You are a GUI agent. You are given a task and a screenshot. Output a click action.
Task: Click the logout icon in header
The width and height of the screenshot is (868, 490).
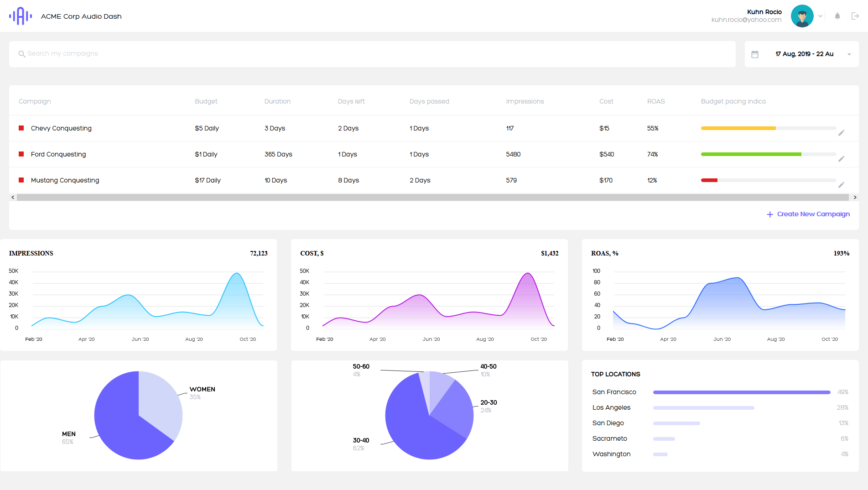point(855,16)
